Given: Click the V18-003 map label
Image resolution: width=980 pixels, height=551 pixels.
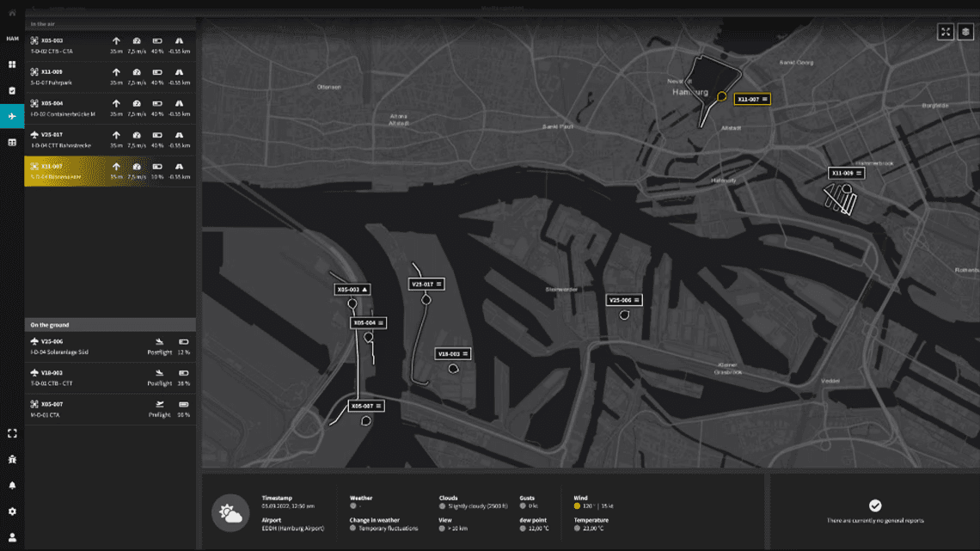Looking at the screenshot, I should click(452, 354).
